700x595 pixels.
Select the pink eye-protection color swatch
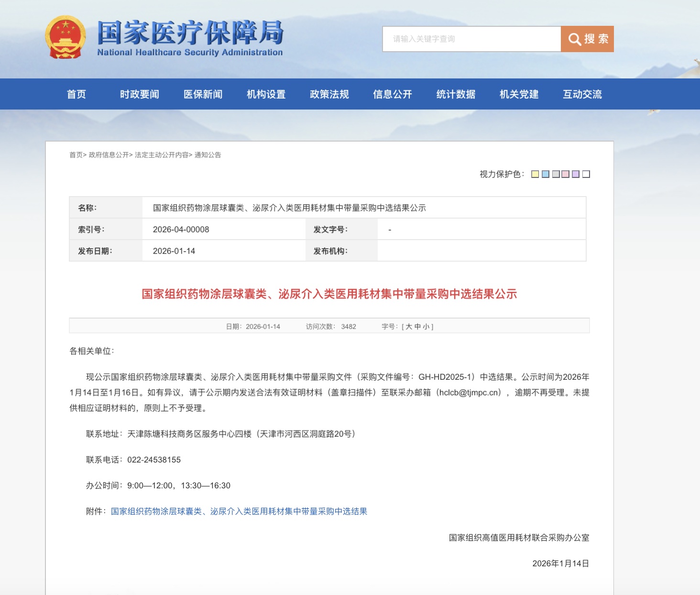[x=565, y=174]
